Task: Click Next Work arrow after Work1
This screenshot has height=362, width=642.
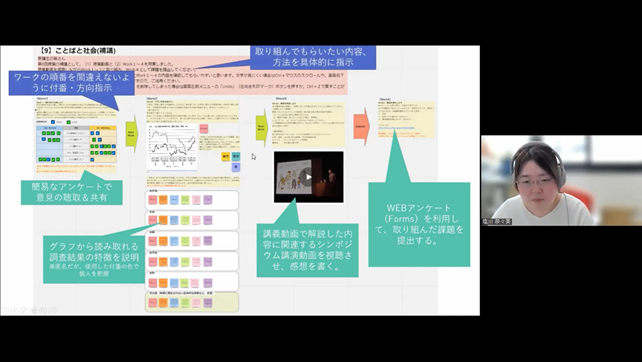Action: pos(131,133)
